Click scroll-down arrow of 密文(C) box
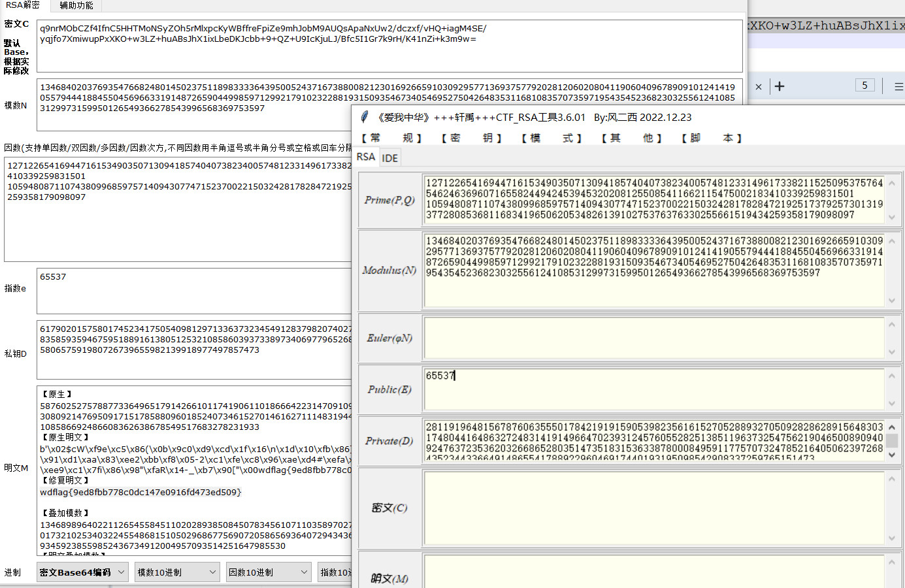Image resolution: width=905 pixels, height=588 pixels. pos(892,538)
